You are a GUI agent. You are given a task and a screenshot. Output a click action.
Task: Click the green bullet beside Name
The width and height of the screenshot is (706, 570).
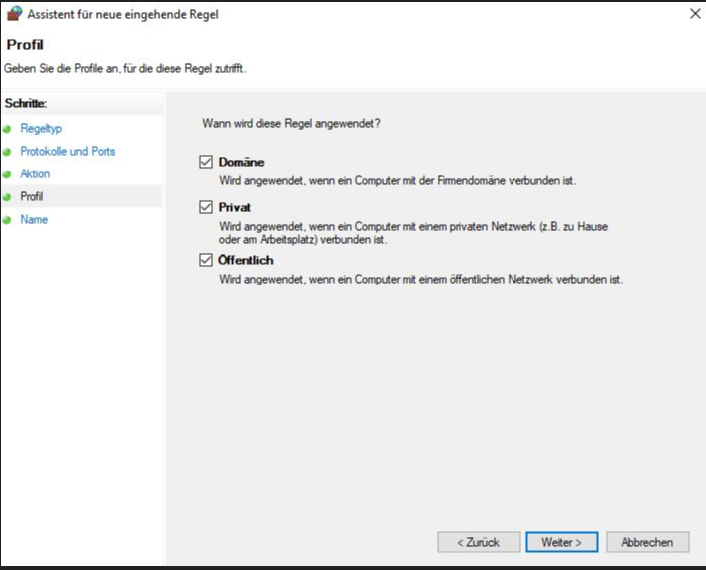pos(8,220)
